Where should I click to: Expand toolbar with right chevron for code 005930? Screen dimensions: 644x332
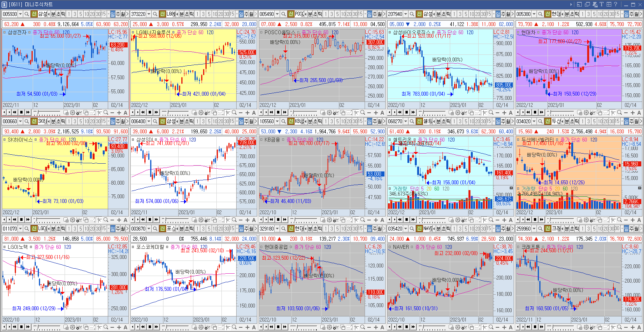tap(127, 14)
